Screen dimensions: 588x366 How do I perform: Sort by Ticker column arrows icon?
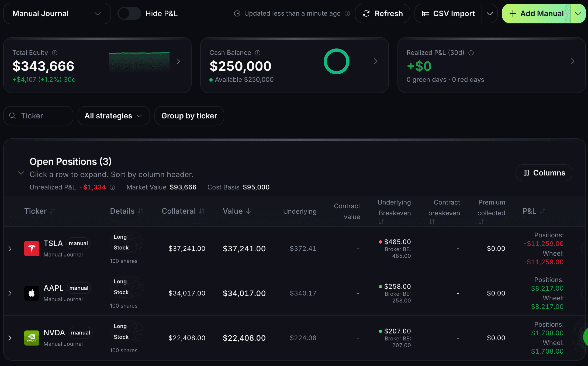pyautogui.click(x=53, y=211)
